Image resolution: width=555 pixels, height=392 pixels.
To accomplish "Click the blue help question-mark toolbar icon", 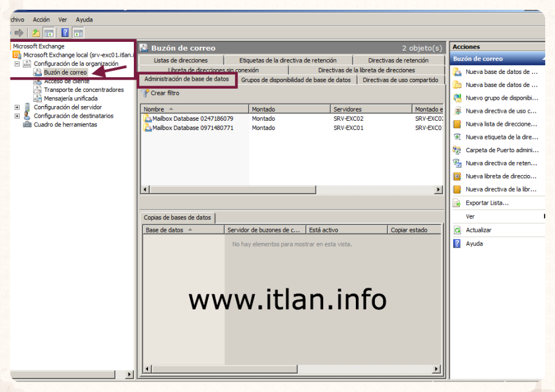I will tap(65, 33).
